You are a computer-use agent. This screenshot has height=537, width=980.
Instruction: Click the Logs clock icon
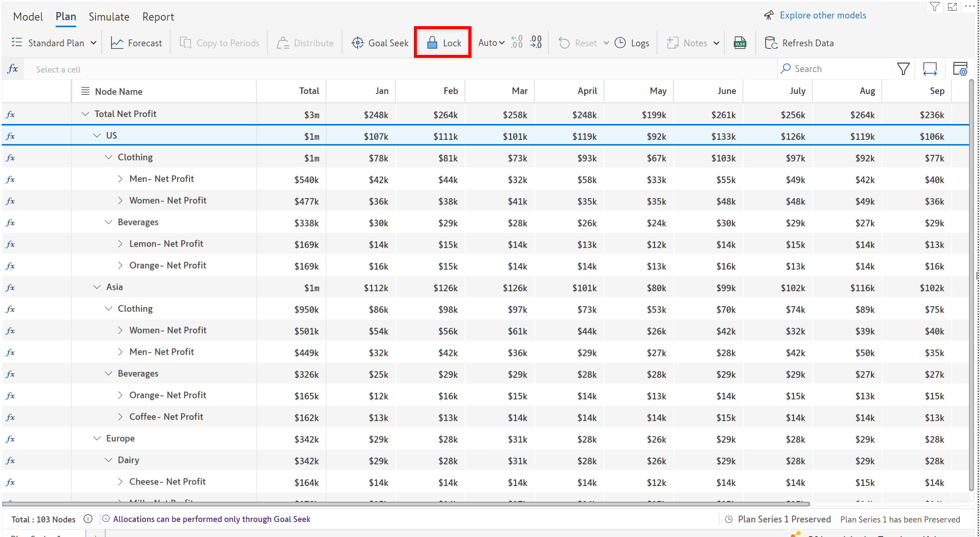point(620,43)
